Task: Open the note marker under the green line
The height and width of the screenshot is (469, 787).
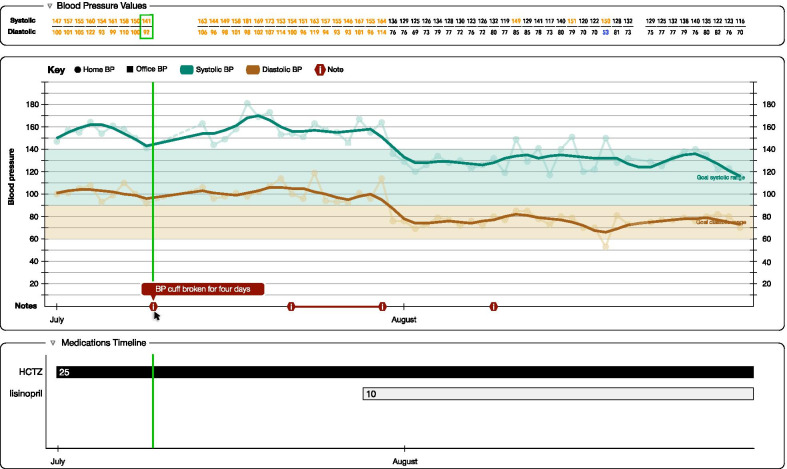Action: coord(153,306)
